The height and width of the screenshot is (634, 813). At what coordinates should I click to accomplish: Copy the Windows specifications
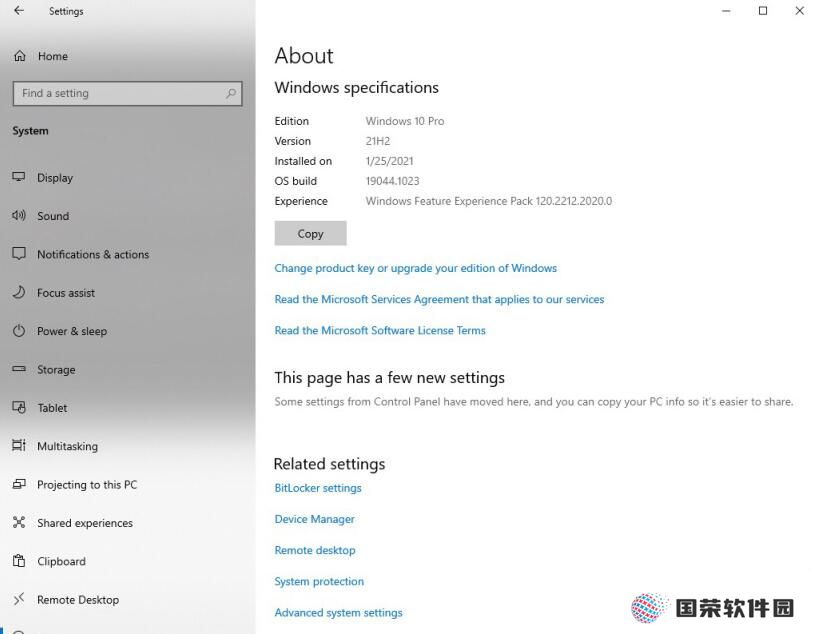(311, 233)
